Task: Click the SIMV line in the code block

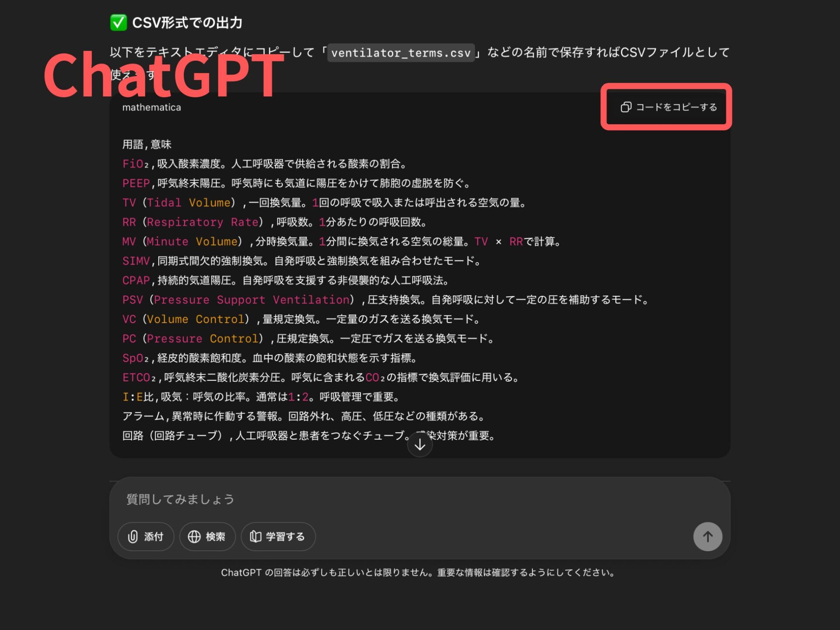Action: (301, 261)
